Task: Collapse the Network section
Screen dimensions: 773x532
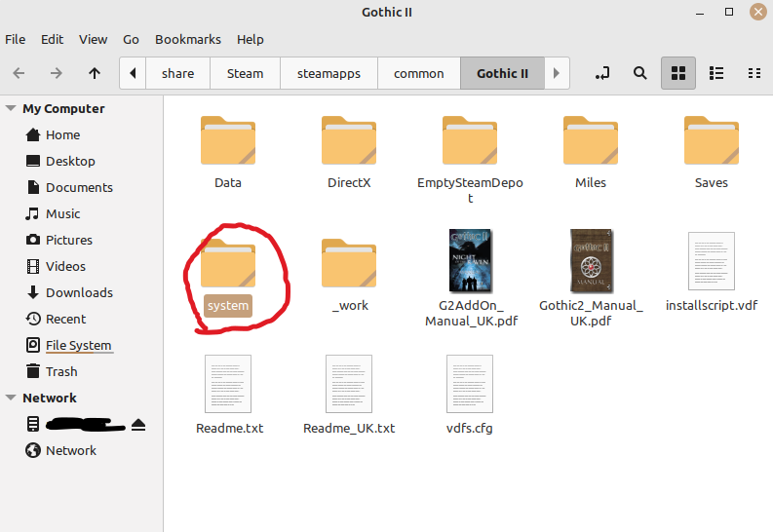Action: (11, 398)
